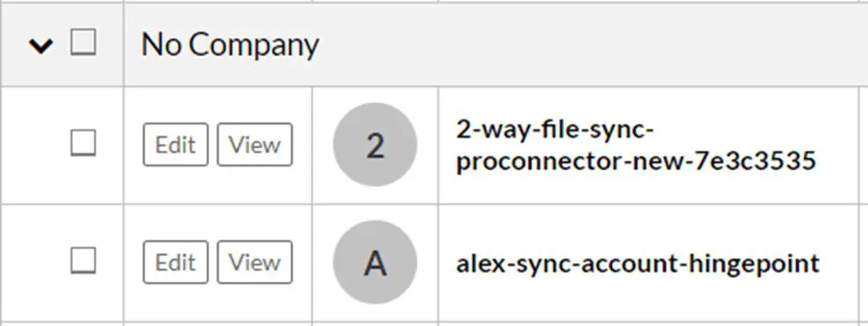
Task: Click Edit for alex-sync-account-hingepoint
Action: point(175,263)
